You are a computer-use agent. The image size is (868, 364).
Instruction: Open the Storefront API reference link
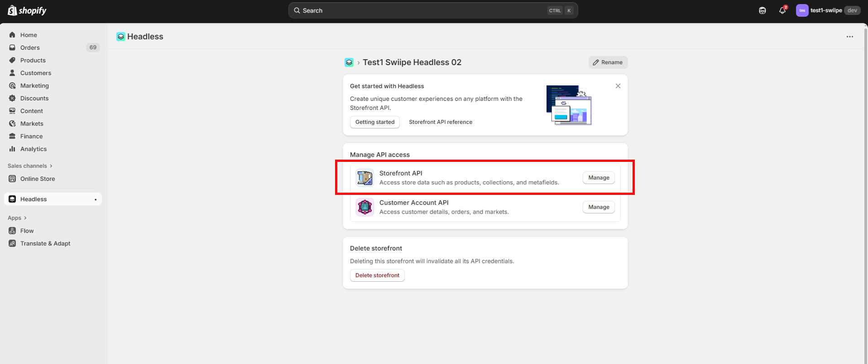[x=440, y=122]
